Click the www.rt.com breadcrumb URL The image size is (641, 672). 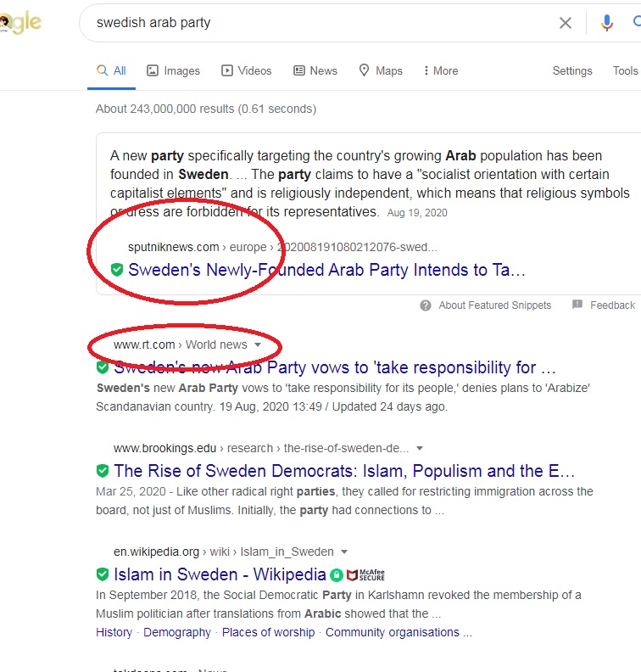pyautogui.click(x=181, y=344)
